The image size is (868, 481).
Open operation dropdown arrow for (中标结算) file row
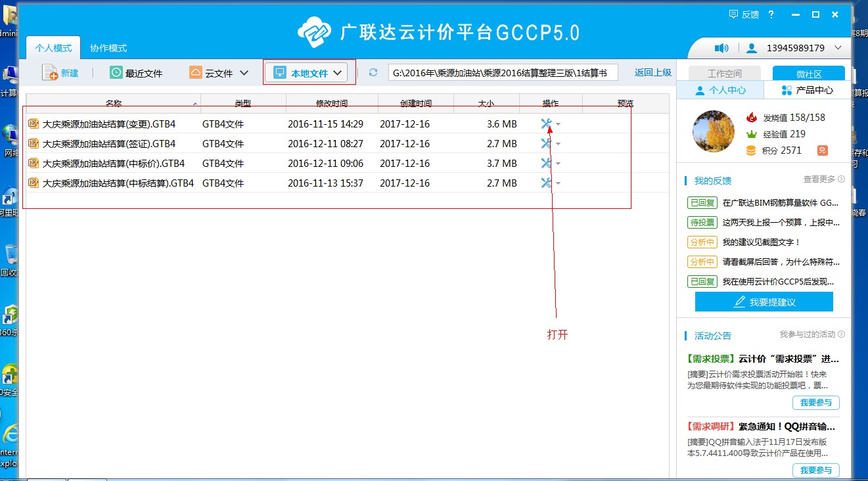click(558, 183)
